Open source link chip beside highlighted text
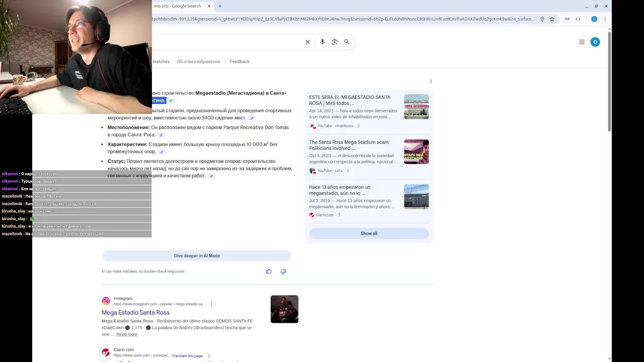Image resolution: width=644 pixels, height=362 pixels. pos(171,101)
